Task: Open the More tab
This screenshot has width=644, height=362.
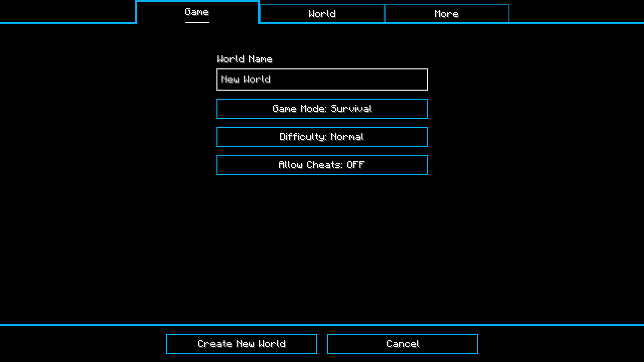Action: click(447, 14)
